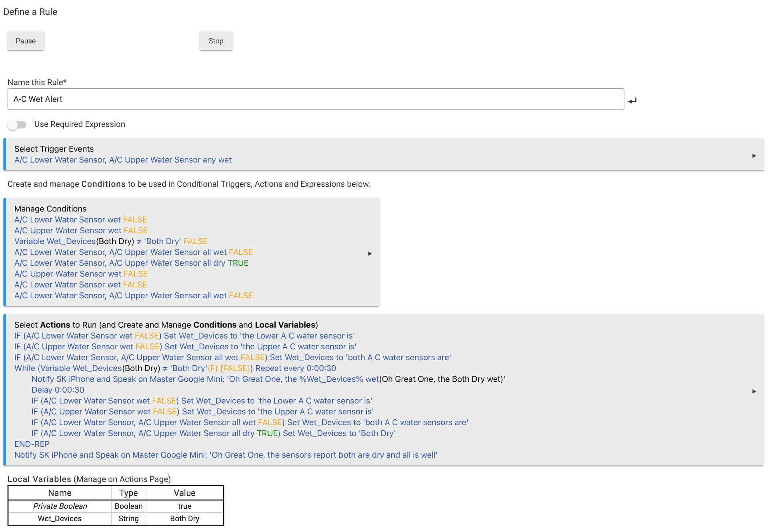This screenshot has width=768, height=532.
Task: Expand the Select Actions to Run arrow
Action: 754,391
